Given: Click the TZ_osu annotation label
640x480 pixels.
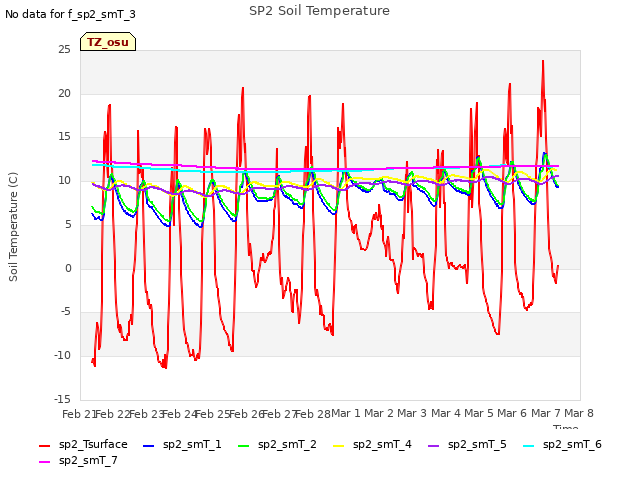Looking at the screenshot, I should 108,42.
